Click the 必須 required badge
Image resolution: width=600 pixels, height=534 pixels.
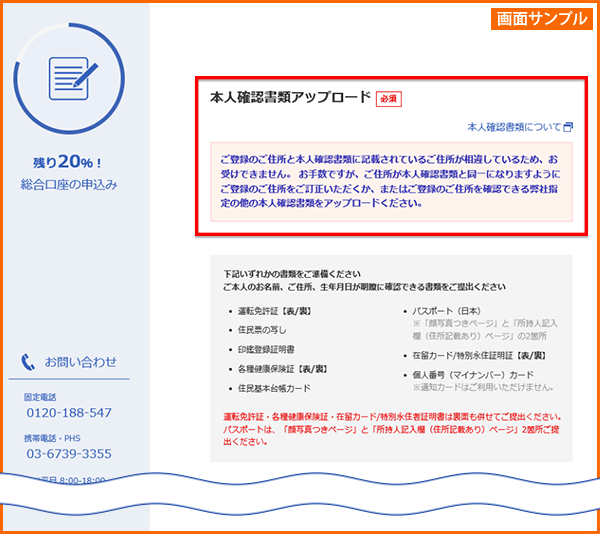[388, 99]
